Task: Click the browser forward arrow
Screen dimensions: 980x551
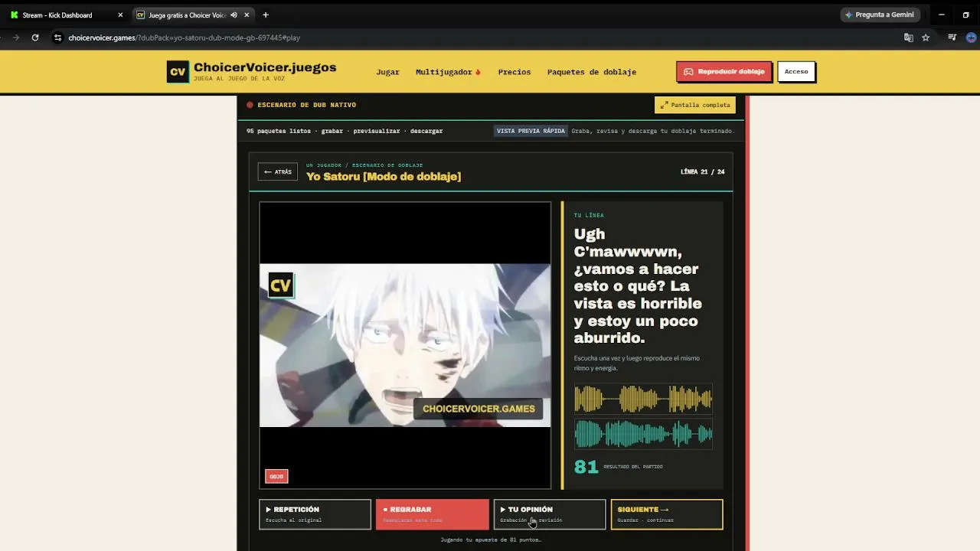Action: coord(15,37)
